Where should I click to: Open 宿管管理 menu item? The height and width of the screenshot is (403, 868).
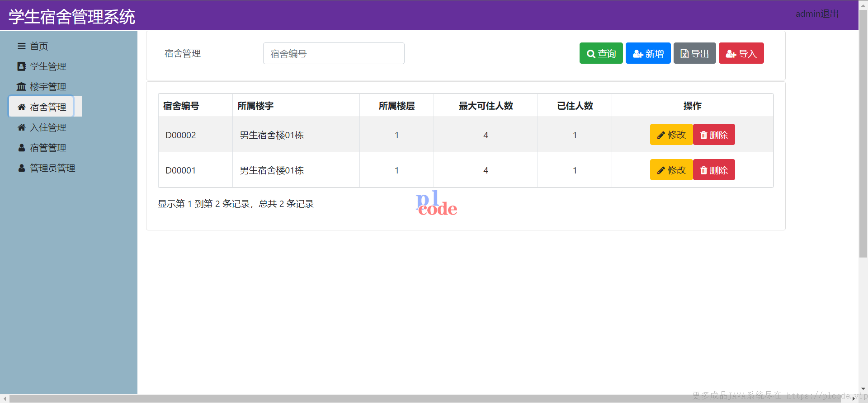tap(48, 148)
